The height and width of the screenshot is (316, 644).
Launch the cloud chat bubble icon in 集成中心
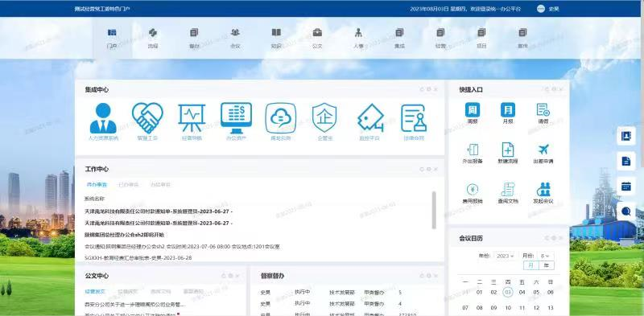tap(280, 118)
